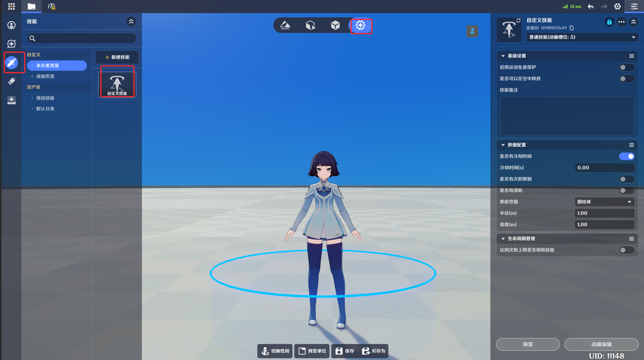Click the 新建技能 button
This screenshot has width=644, height=360.
(x=117, y=57)
